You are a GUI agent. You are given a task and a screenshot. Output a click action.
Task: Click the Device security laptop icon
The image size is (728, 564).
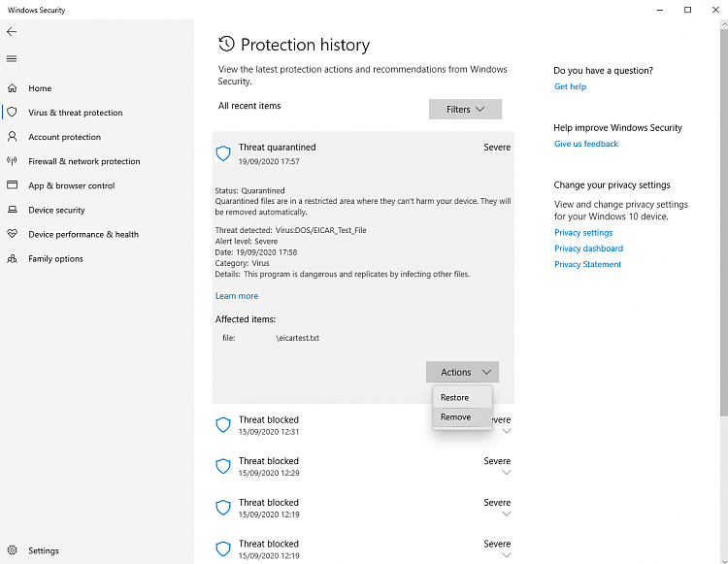point(12,210)
